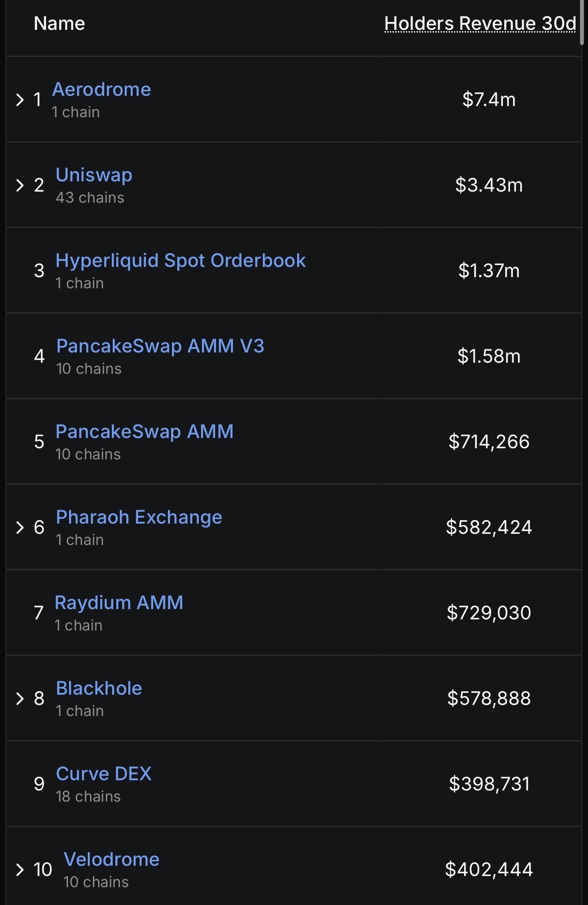This screenshot has height=905, width=588.
Task: Click Aerodrome's $7.4m revenue value
Action: pyautogui.click(x=489, y=99)
